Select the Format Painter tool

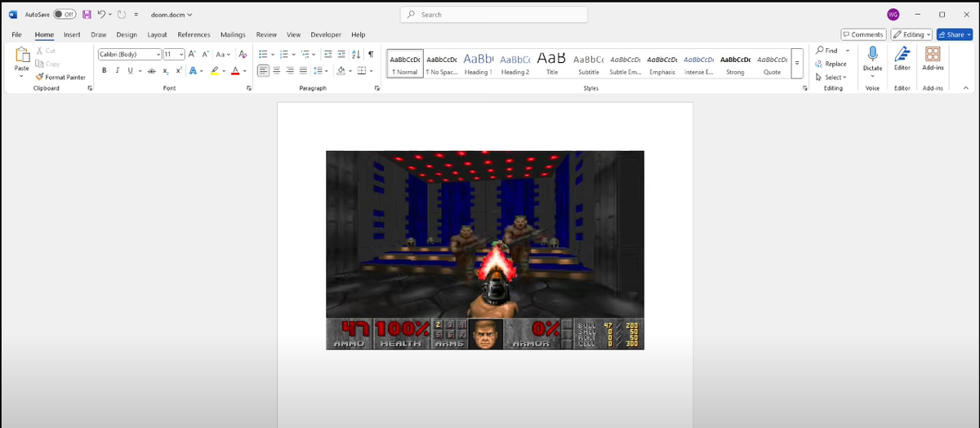pos(60,77)
